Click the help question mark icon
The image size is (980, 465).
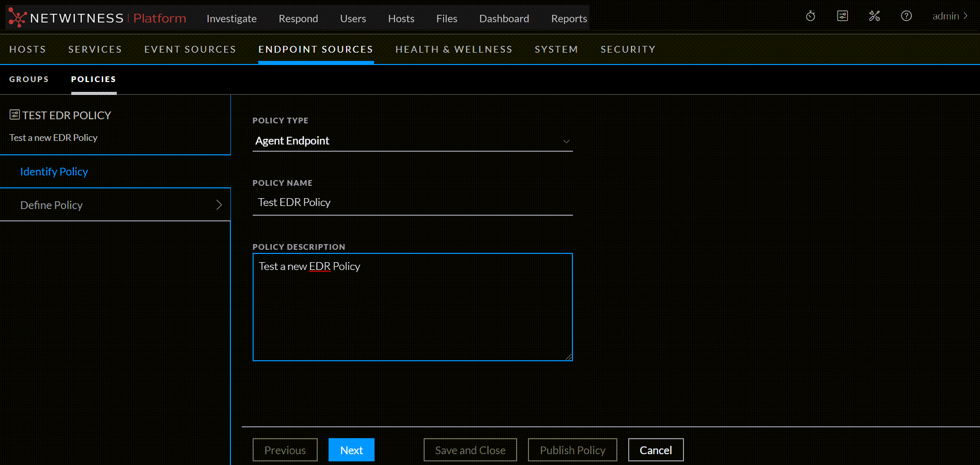(x=906, y=16)
